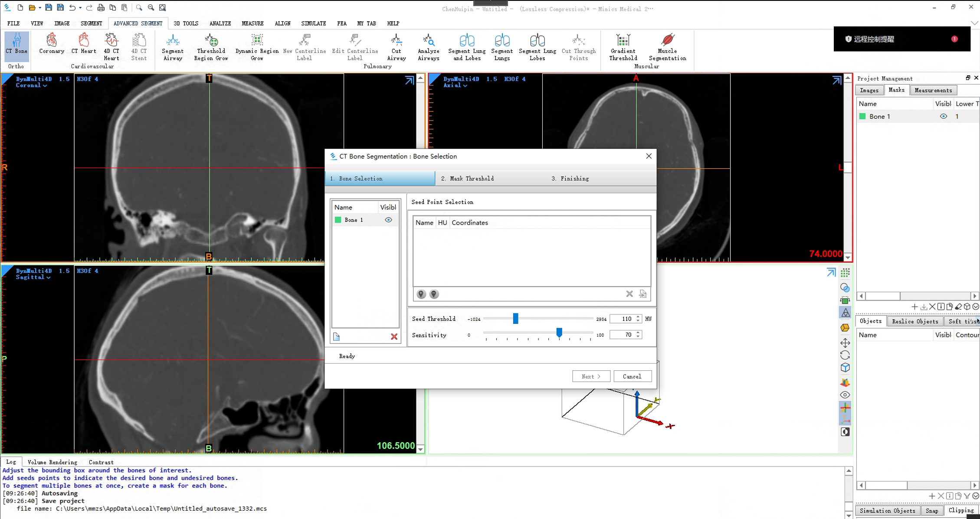Toggle the eye visibility icon in 3D toolbar
This screenshot has width=980, height=519.
point(845,395)
